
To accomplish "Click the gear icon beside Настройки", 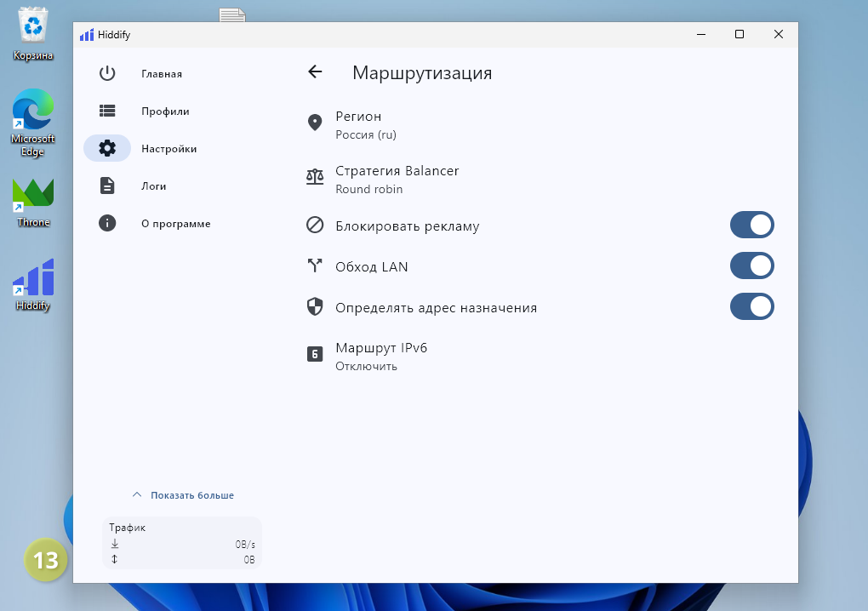I will coord(107,148).
